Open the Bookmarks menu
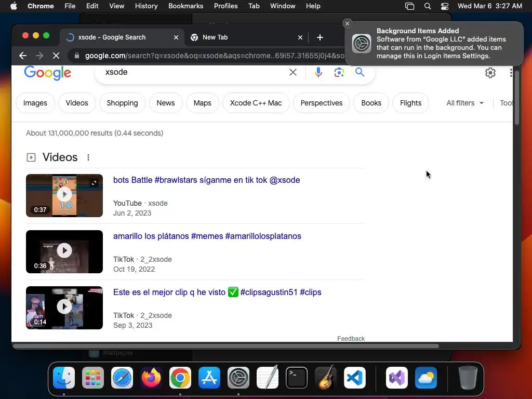This screenshot has height=399, width=532. [185, 6]
